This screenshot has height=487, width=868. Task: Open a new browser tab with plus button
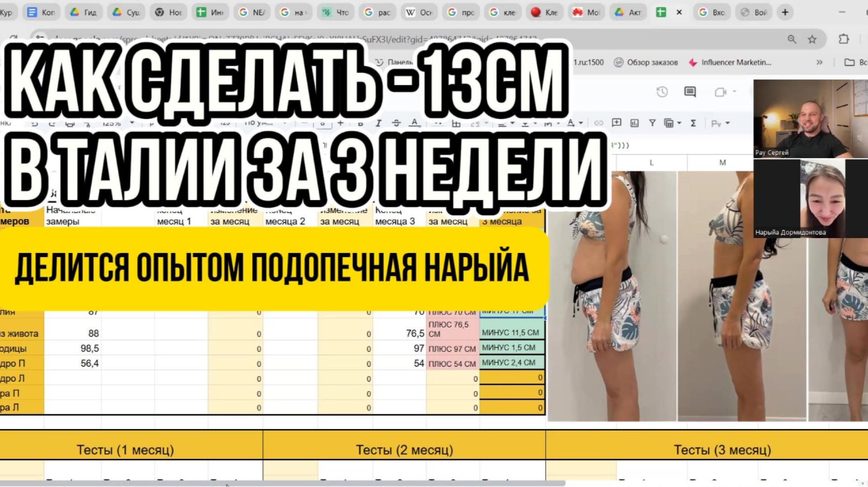tap(785, 12)
